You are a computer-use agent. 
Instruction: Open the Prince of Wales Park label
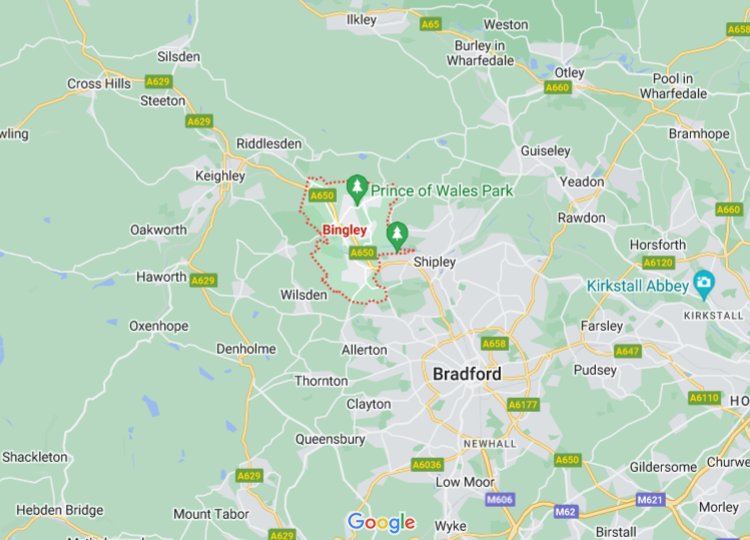(441, 191)
